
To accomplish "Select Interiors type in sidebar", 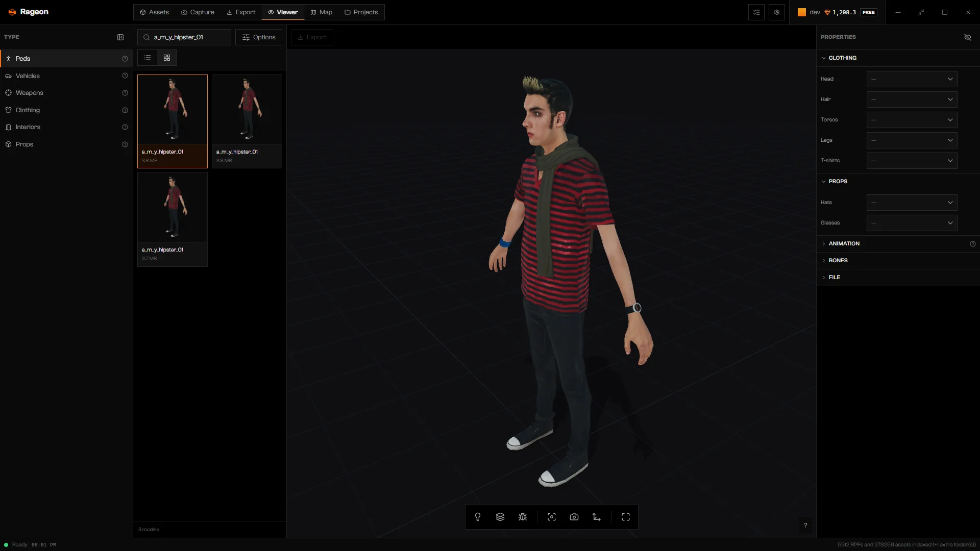I will (66, 127).
